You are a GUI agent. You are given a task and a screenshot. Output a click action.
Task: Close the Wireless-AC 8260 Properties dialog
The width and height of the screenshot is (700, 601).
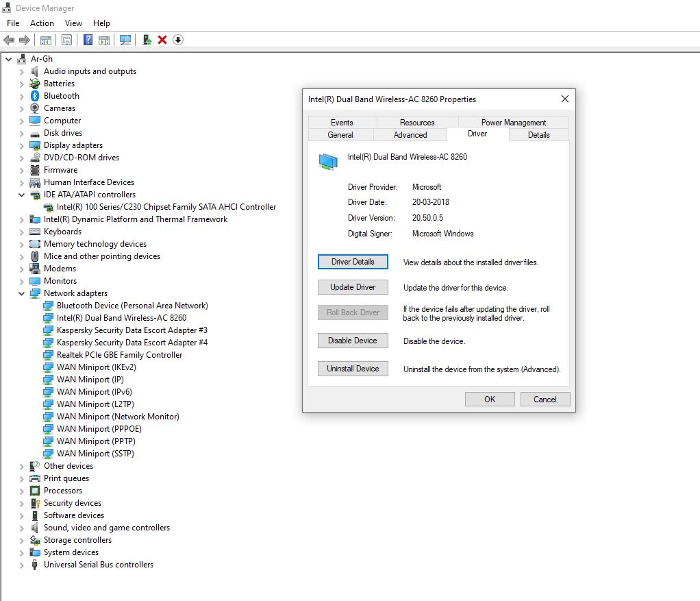[565, 99]
